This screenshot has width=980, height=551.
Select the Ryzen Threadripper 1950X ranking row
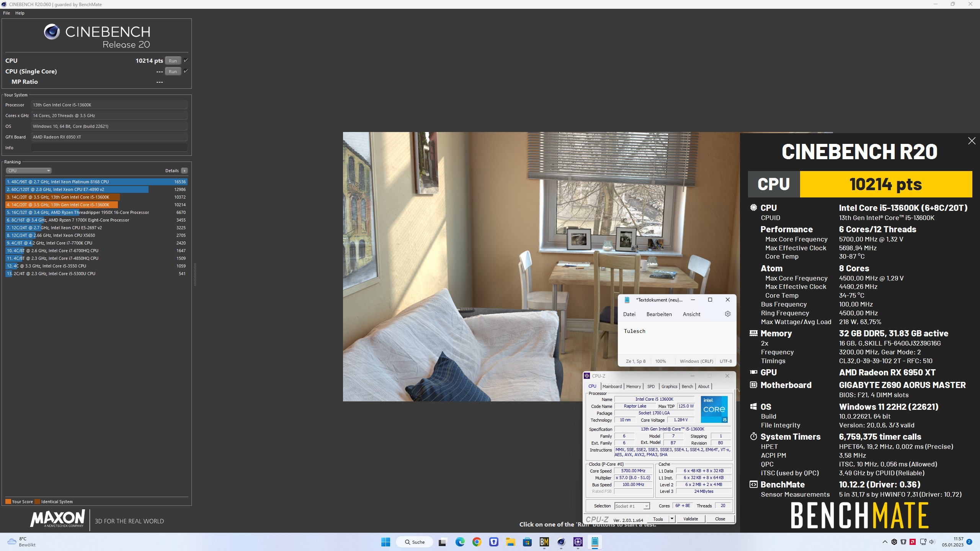pyautogui.click(x=96, y=212)
